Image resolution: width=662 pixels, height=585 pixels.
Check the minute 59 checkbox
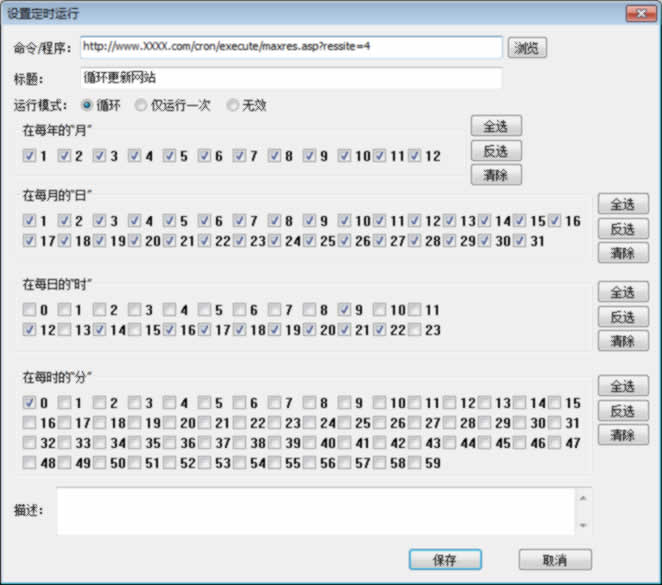coord(414,463)
